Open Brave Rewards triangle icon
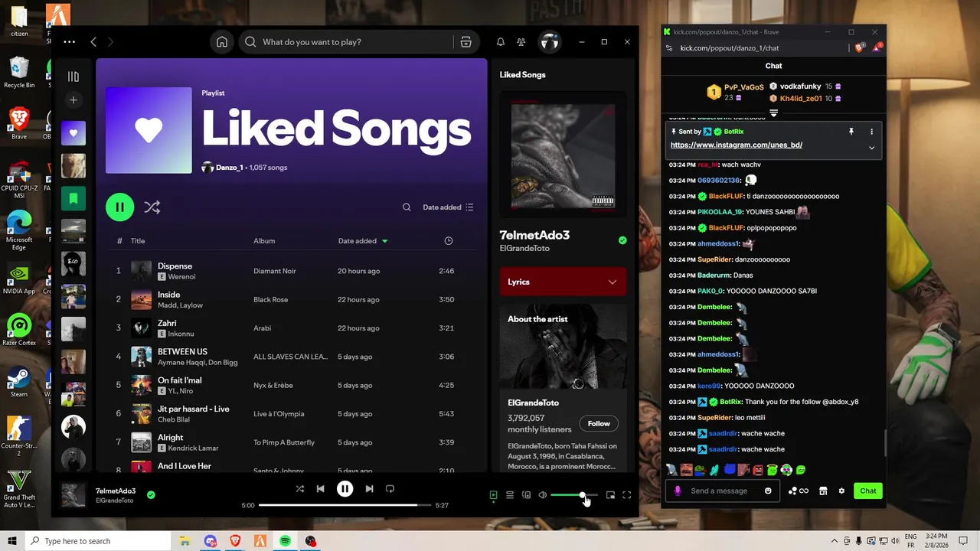This screenshot has width=980, height=551. (x=877, y=47)
